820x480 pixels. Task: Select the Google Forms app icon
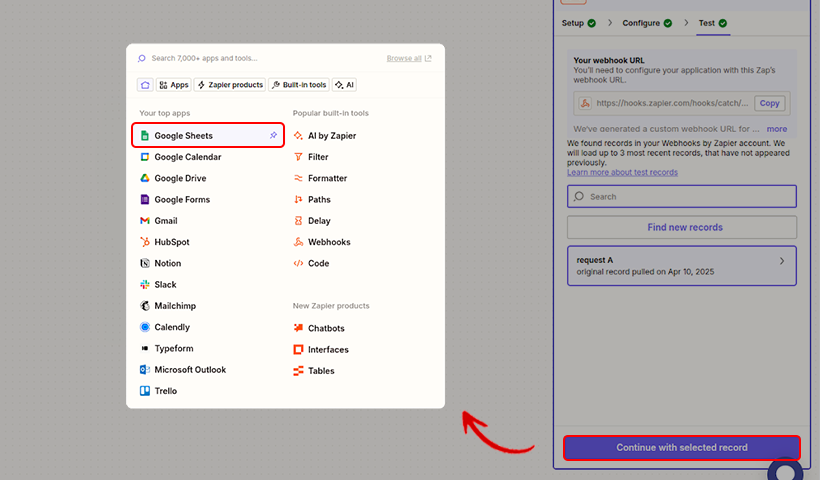(x=145, y=199)
